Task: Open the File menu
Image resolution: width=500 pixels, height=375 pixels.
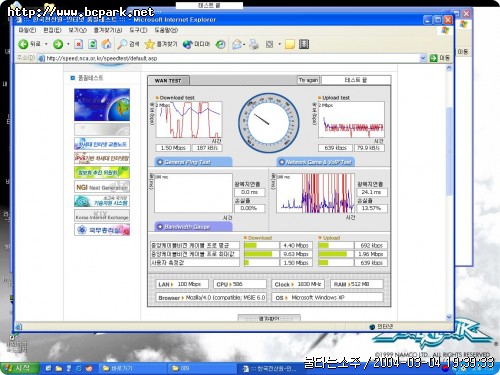Action: click(27, 30)
